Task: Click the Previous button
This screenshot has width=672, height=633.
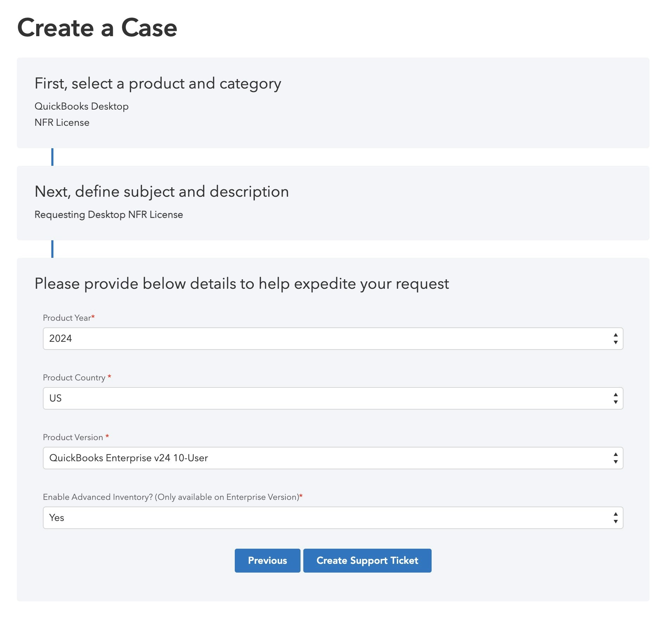Action: [x=267, y=561]
